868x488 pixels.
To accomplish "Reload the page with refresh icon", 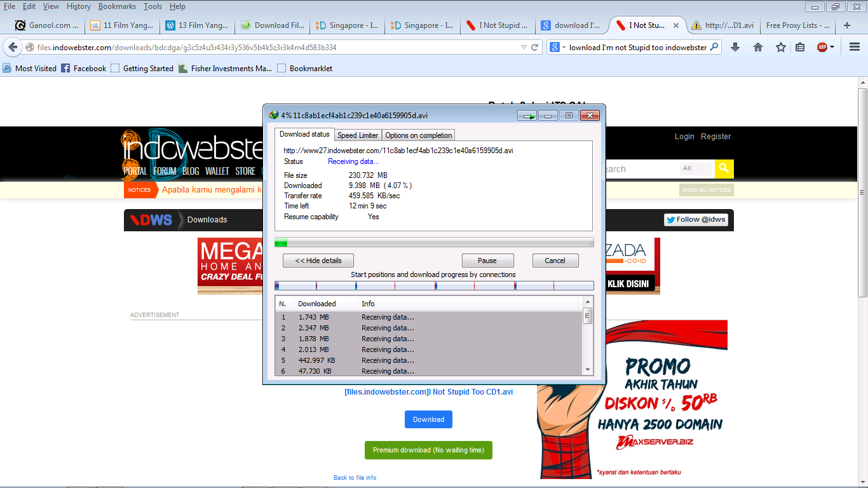I will (535, 47).
